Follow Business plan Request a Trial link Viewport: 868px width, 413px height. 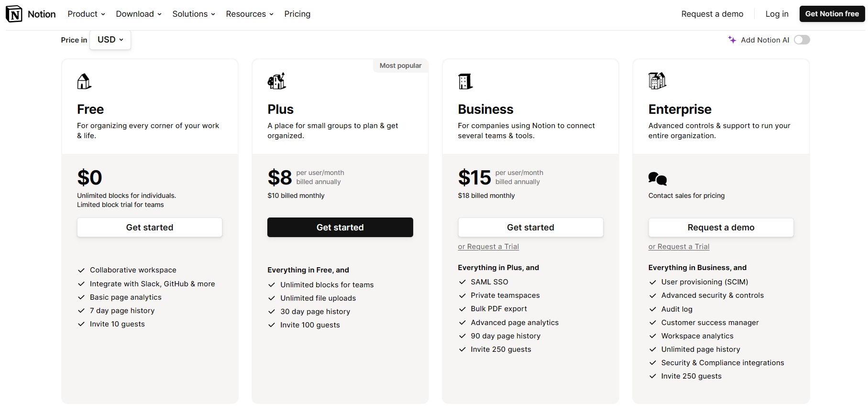(488, 247)
